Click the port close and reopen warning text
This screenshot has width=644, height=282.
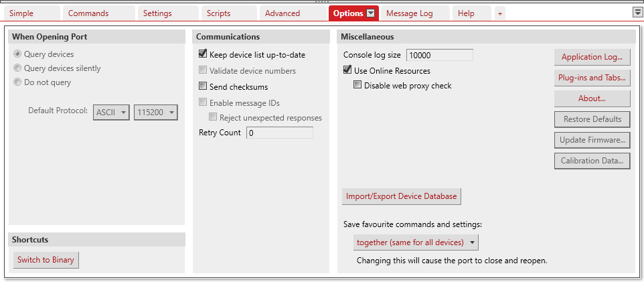point(452,261)
